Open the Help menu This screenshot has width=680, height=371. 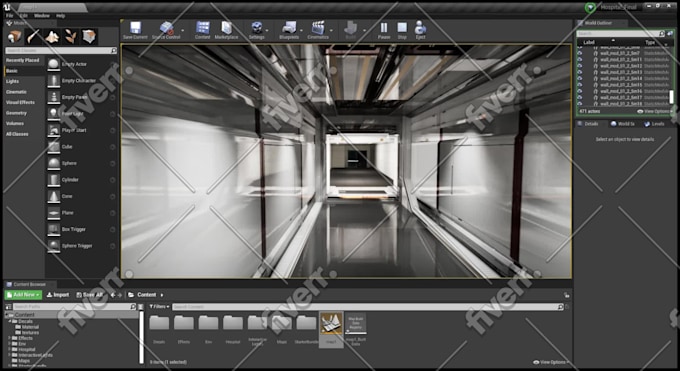[x=60, y=16]
